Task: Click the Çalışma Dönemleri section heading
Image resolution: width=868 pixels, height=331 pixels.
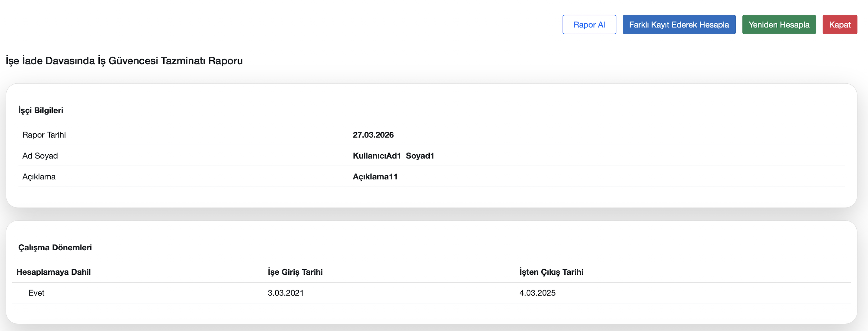Action: (x=55, y=247)
